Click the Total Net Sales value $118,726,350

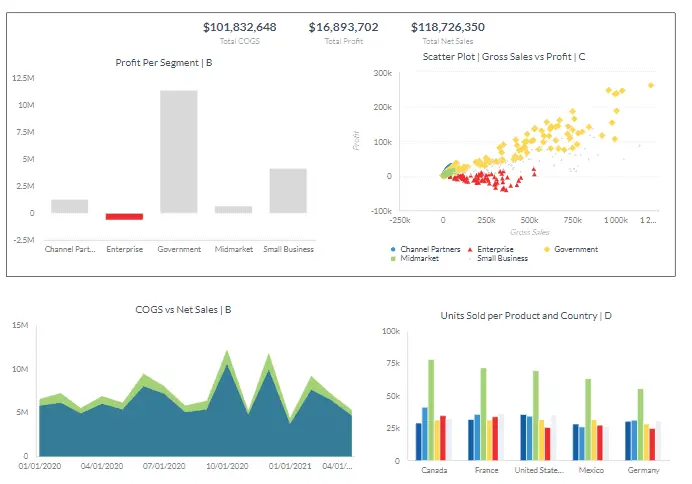(448, 27)
